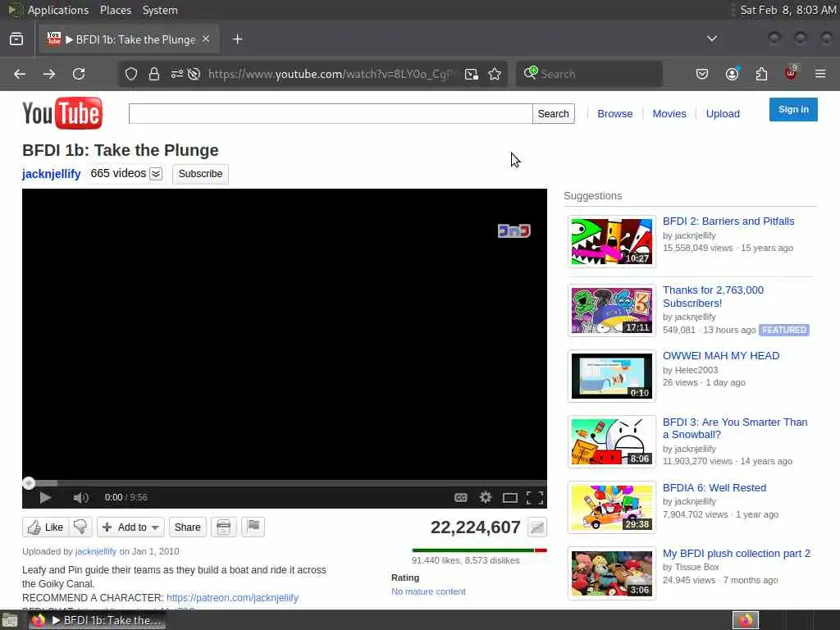Expand the 665 videos dropdown arrow

point(156,174)
